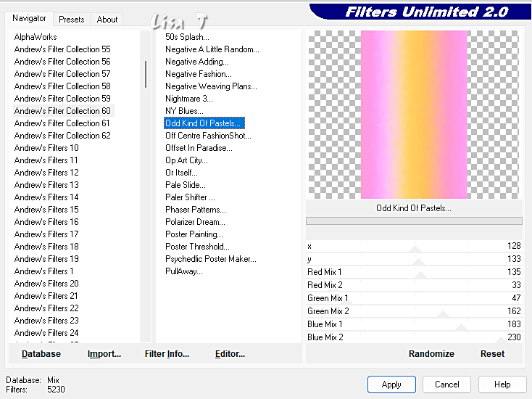
Task: Choose Off Centre FashionShot... filter
Action: coord(208,136)
